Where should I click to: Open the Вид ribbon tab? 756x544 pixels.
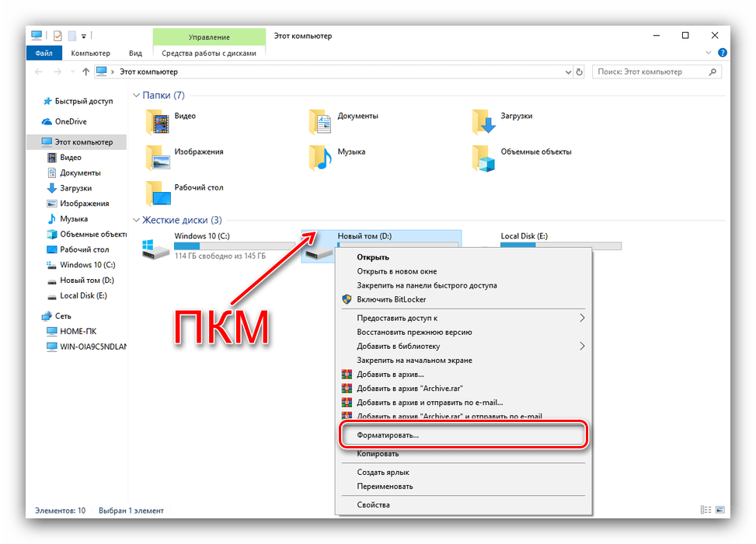point(135,53)
